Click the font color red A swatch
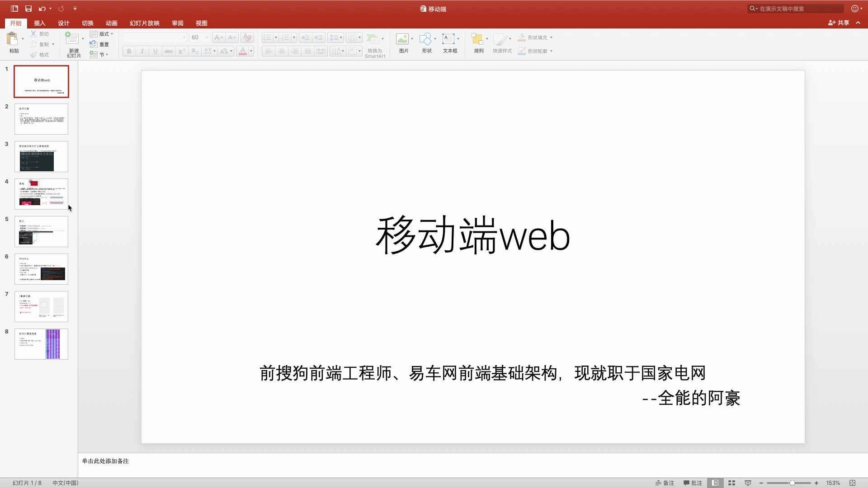 tap(243, 51)
